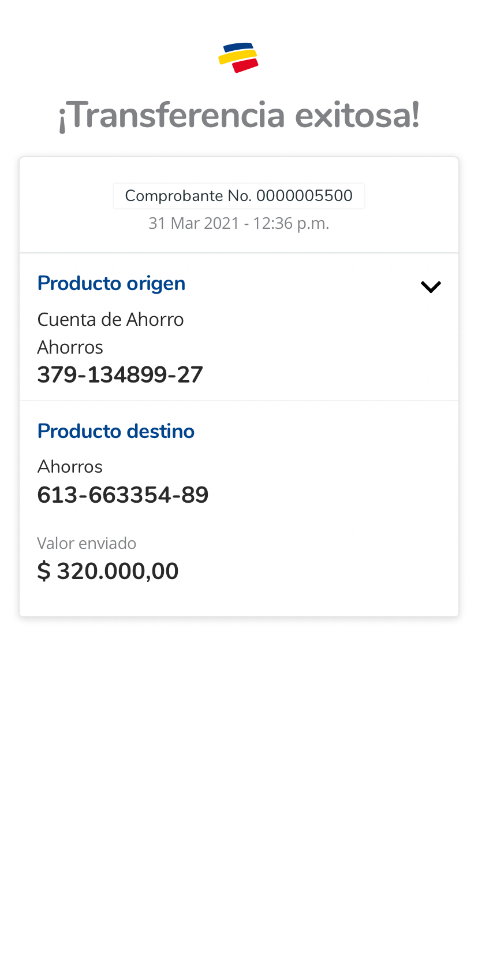
Task: Click the red stripe of the bank logo
Action: pyautogui.click(x=245, y=65)
